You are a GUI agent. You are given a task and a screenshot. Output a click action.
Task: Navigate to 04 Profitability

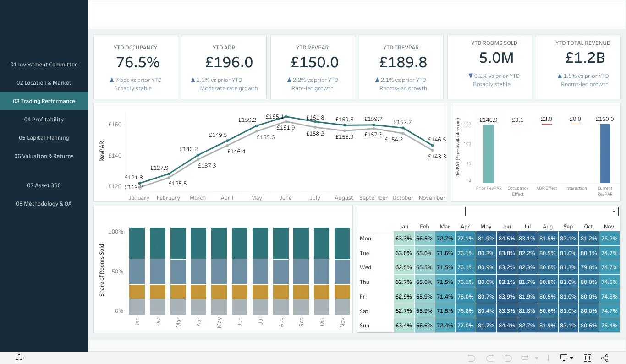point(44,120)
